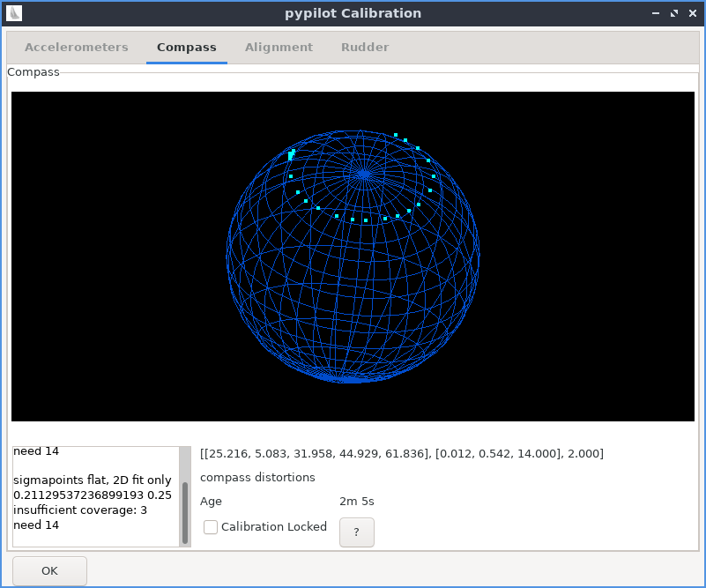
Task: Switch to the Accelerometers tab
Action: click(76, 47)
